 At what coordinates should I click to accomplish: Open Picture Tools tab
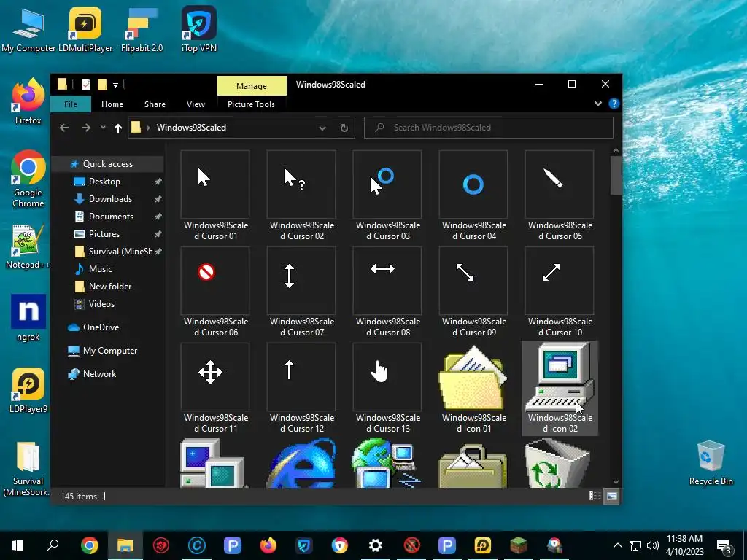coord(251,104)
